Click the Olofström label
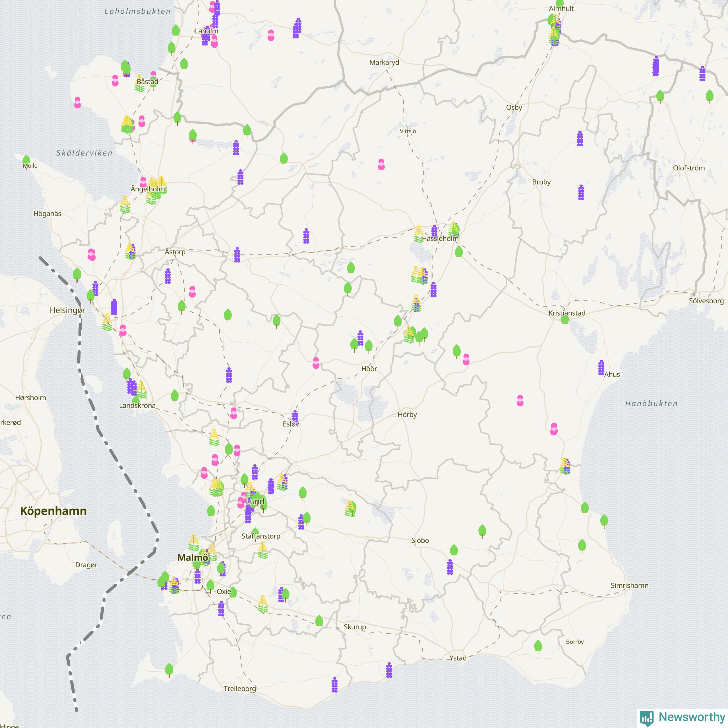Screen dimensions: 728x728 [x=689, y=168]
